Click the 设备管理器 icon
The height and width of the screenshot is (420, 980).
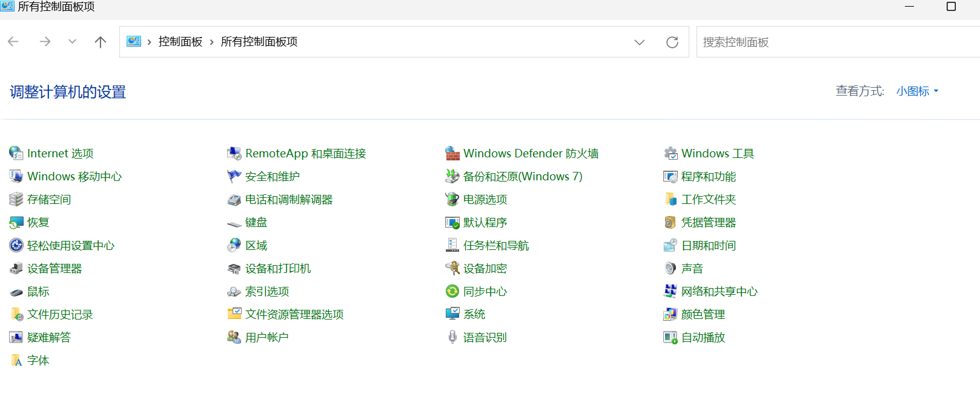(x=16, y=268)
